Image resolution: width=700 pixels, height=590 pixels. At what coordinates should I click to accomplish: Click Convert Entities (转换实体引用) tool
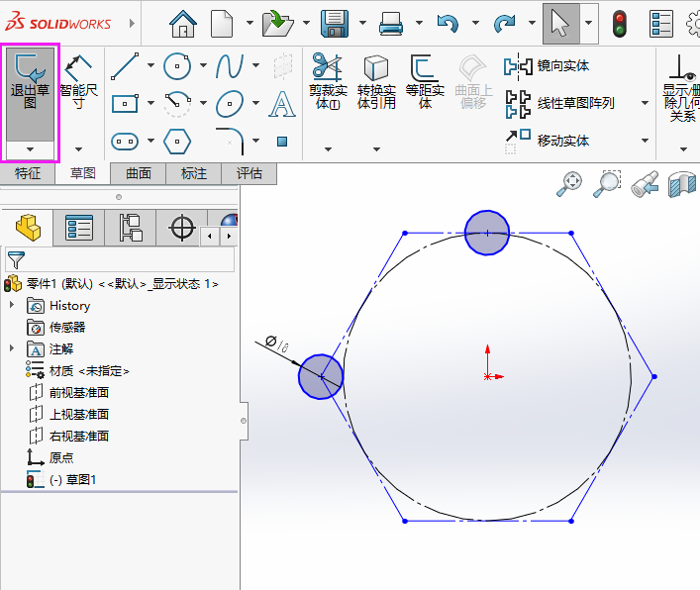coord(376,81)
